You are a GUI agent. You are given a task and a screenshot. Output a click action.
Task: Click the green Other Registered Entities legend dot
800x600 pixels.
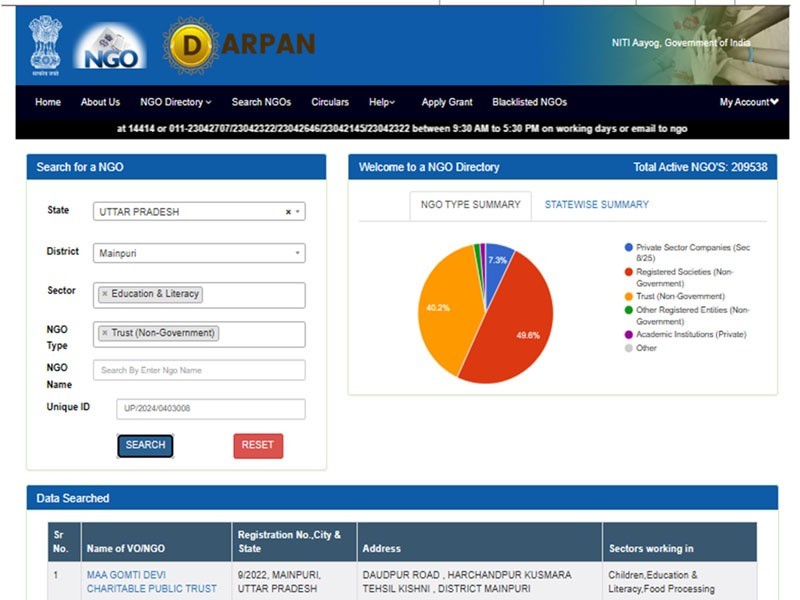(629, 310)
